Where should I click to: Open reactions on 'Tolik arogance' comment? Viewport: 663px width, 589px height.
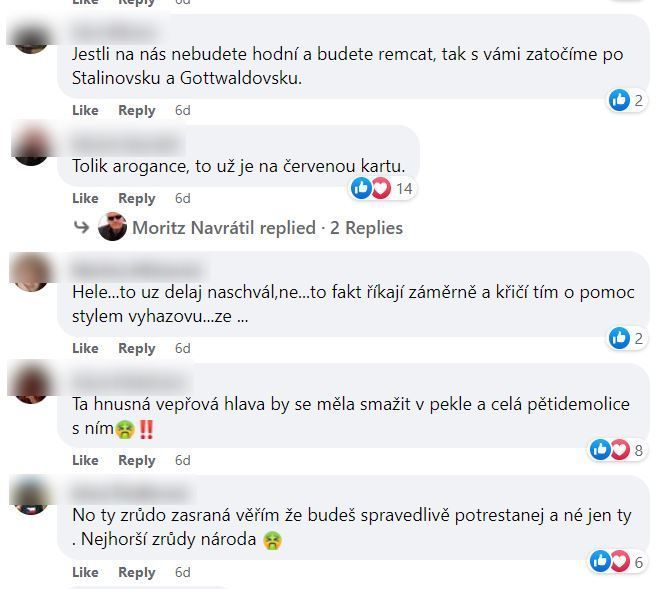click(x=383, y=188)
